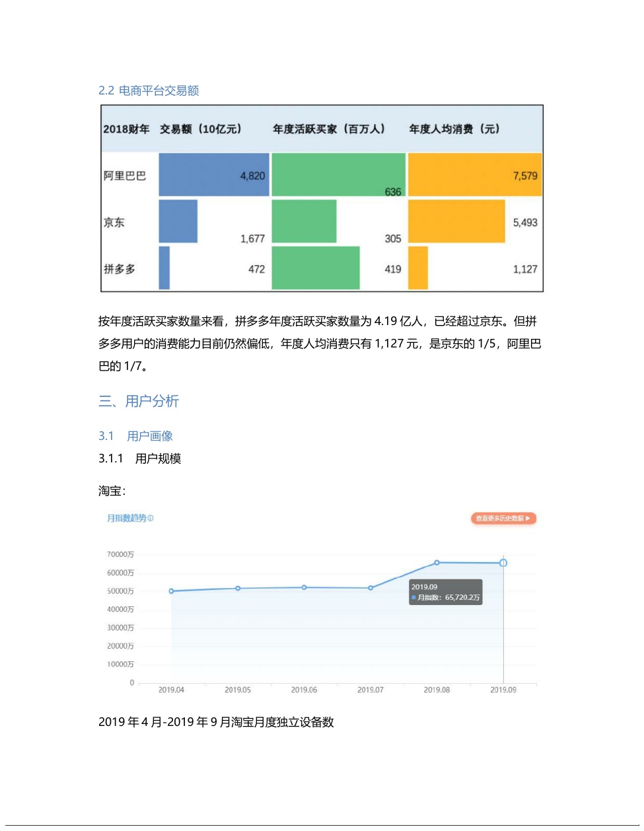Screen dimensions: 644x831
Task: Click JD's orange 5,493 spending bar
Action: pos(456,222)
